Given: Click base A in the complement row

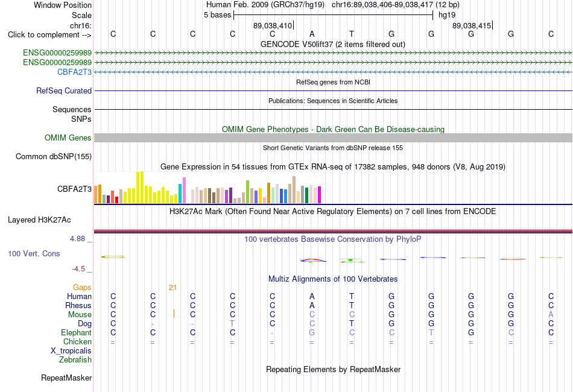Looking at the screenshot, I should tap(312, 34).
